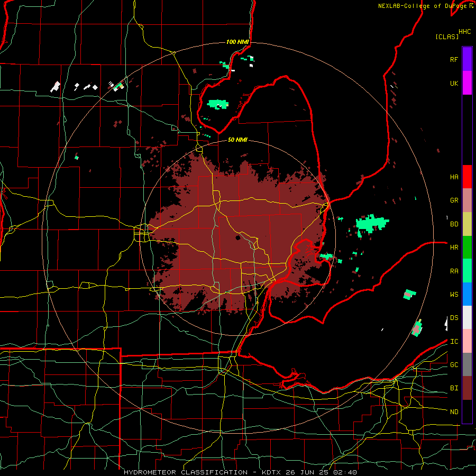Click the large green rain echo east of radar

[x=372, y=224]
